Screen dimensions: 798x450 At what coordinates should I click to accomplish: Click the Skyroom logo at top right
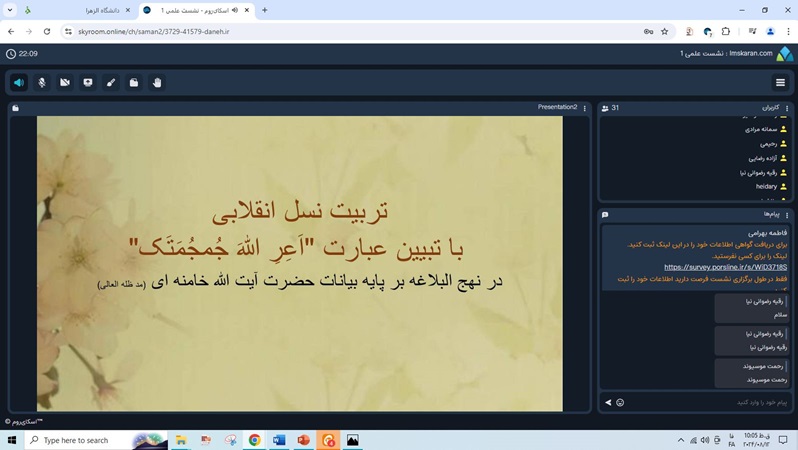point(785,53)
